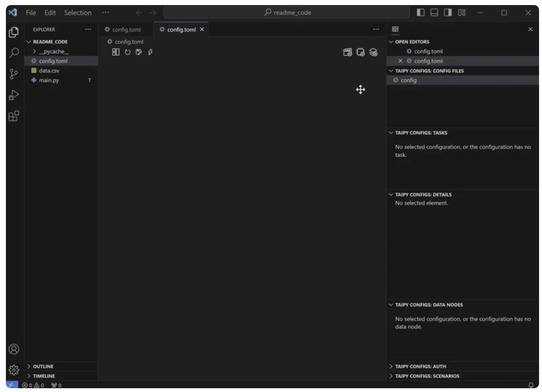Click the lightning bolt icon in editor toolbar

150,52
